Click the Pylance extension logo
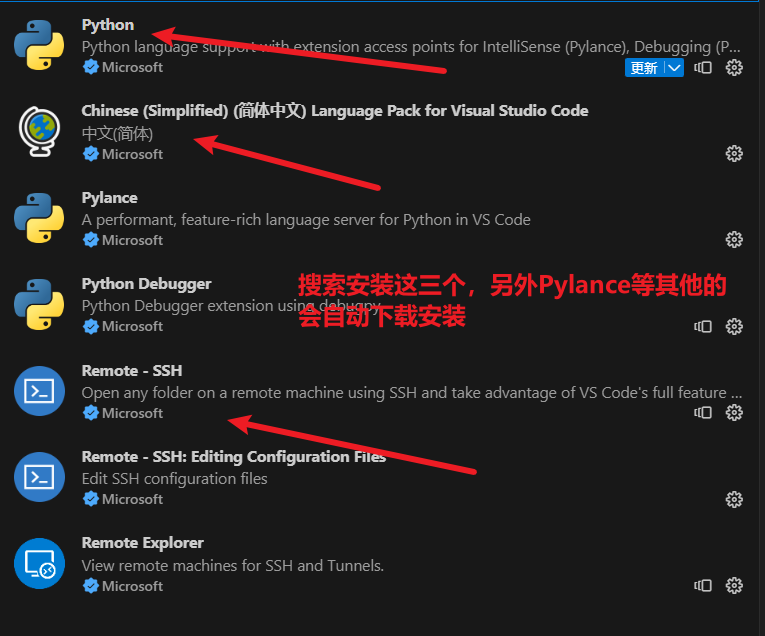Viewport: 765px width, 636px height. click(x=39, y=218)
